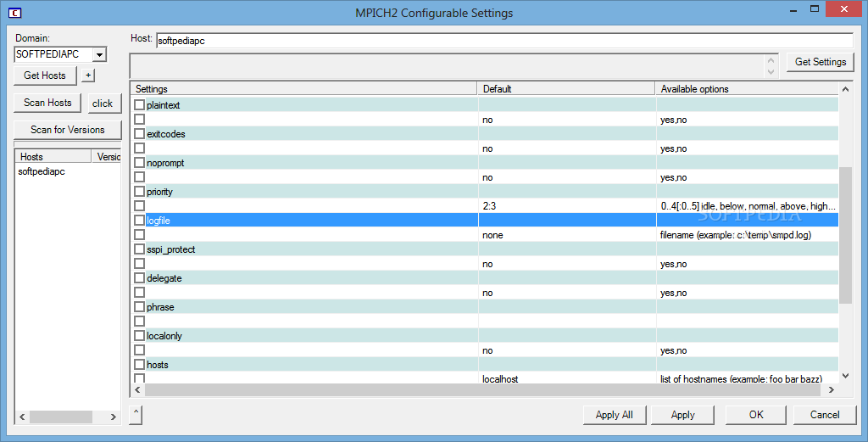868x442 pixels.
Task: Click the settings list scroll-left arrow
Action: (x=138, y=390)
